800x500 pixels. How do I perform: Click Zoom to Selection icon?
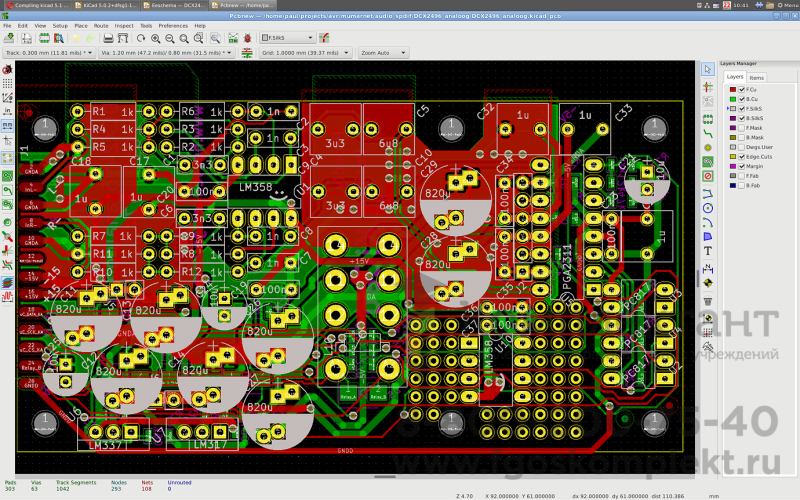(198, 38)
